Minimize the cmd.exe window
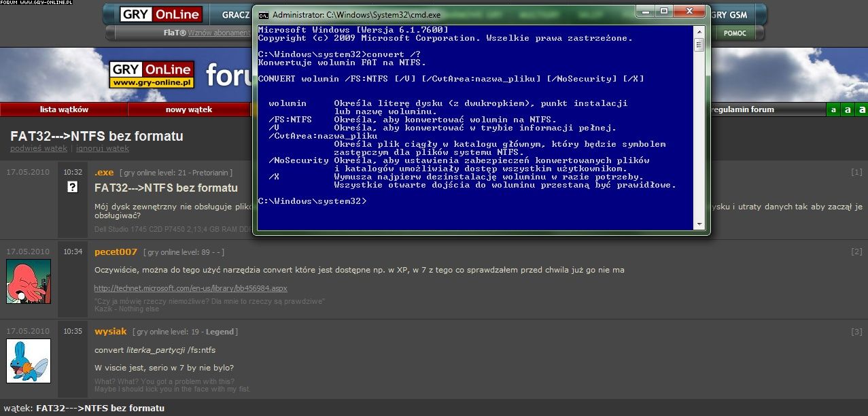Viewport: 868px width, 416px height. [x=646, y=11]
